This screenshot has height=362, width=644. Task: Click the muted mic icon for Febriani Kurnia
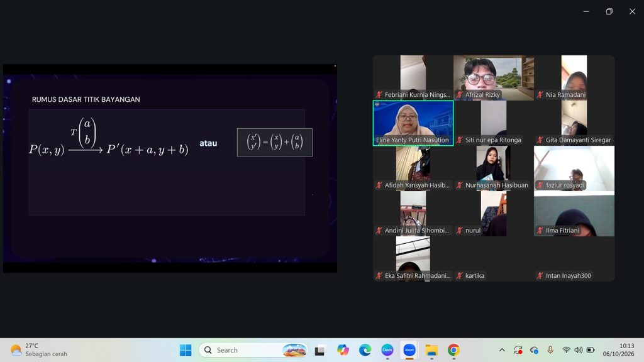click(379, 95)
